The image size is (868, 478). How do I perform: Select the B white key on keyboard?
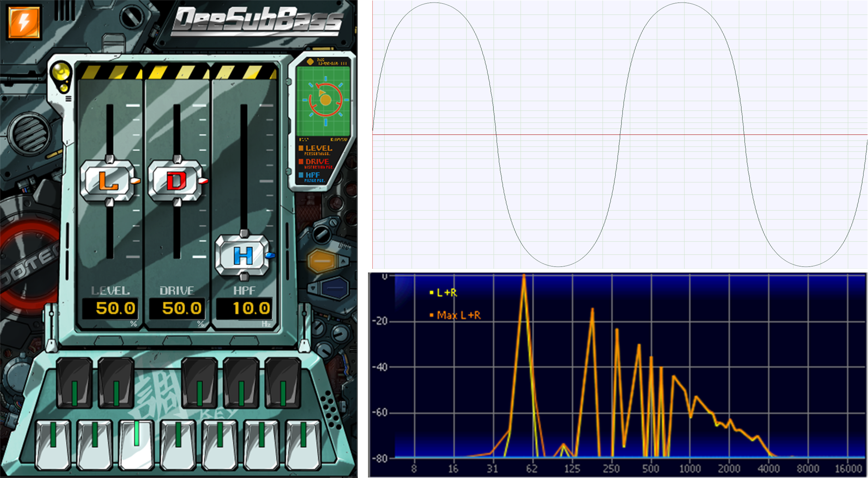point(303,444)
